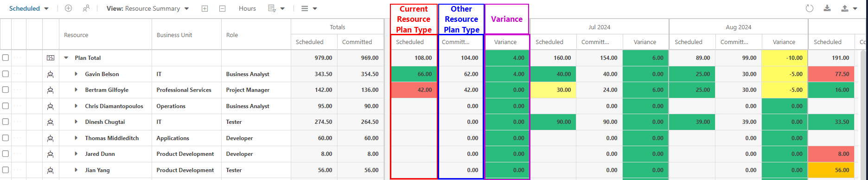Click orange 56.00 cell for Jian Yang
The height and width of the screenshot is (180, 868).
(x=831, y=170)
